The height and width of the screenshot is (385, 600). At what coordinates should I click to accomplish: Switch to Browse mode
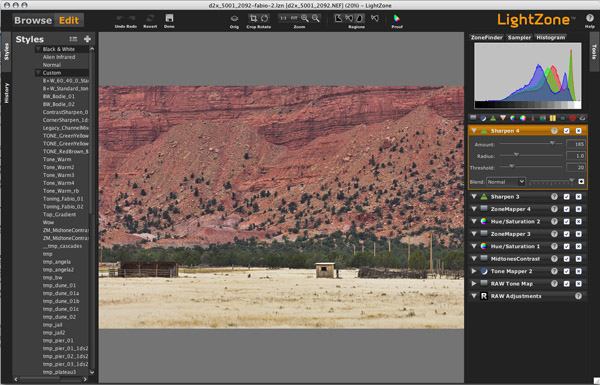33,20
